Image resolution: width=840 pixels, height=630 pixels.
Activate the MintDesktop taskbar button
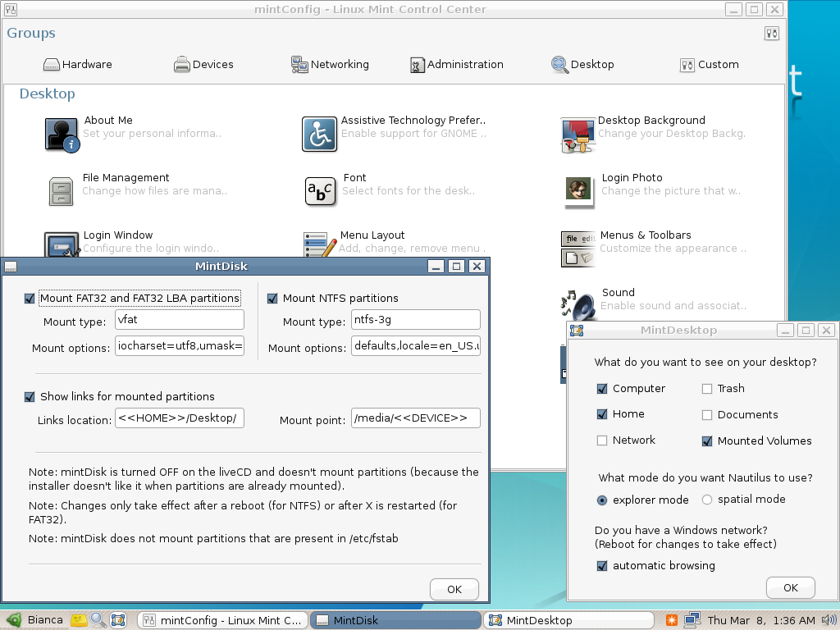[x=569, y=620]
